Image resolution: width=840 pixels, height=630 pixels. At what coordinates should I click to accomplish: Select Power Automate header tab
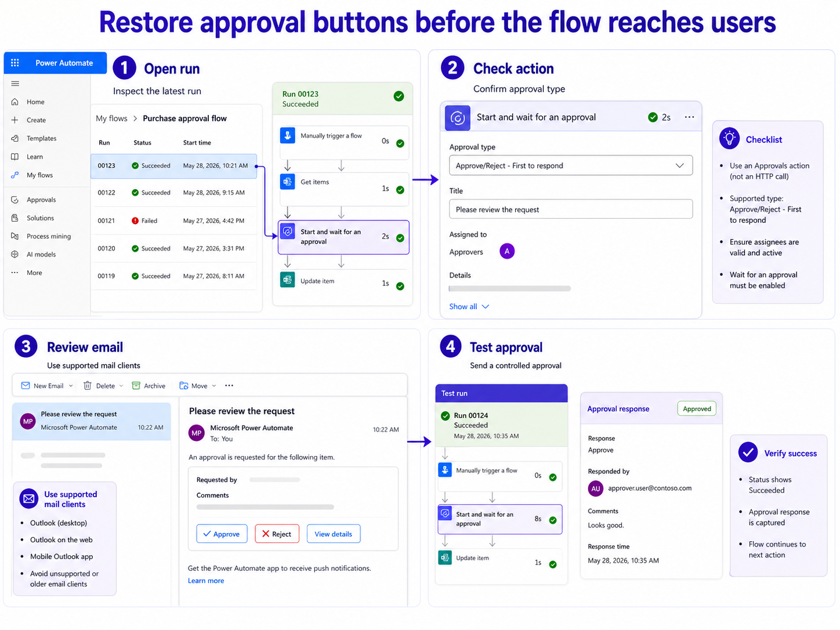coord(55,63)
